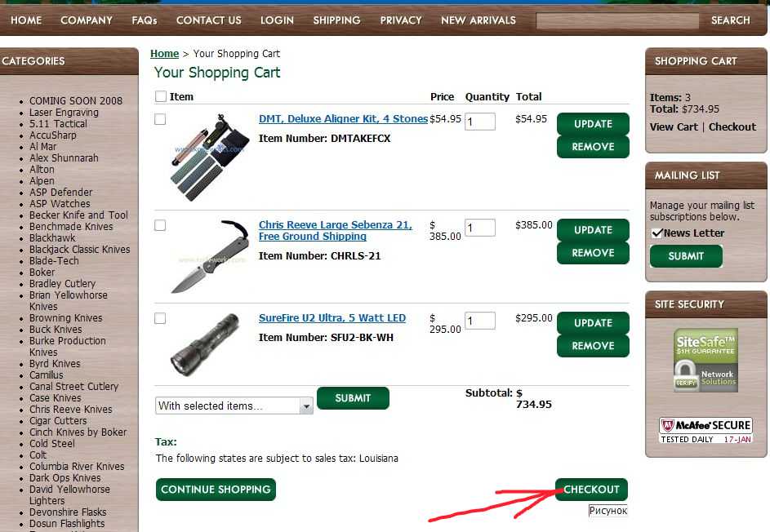Open the NEW ARRIVALS menu item
Screen dimensions: 770x532
[478, 20]
